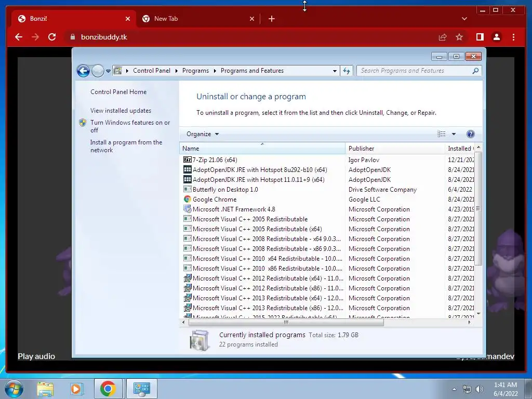Close the Bonzi! tab
Image resolution: width=532 pixels, height=399 pixels.
click(128, 19)
